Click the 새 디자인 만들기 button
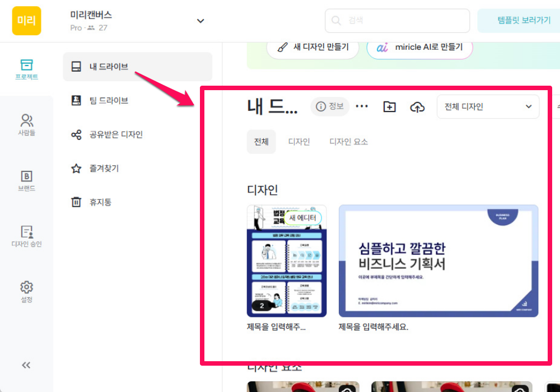560x392 pixels. (x=312, y=48)
